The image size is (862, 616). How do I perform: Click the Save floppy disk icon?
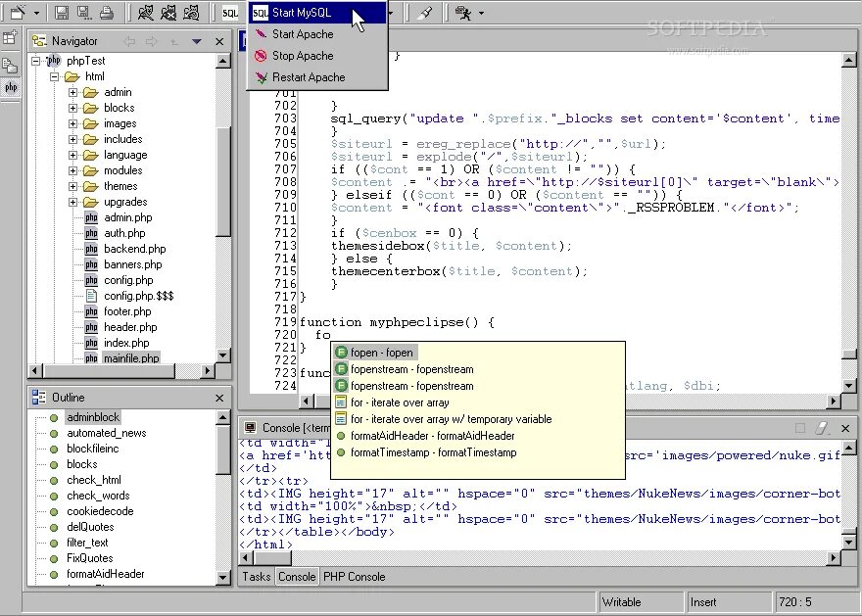pos(62,12)
